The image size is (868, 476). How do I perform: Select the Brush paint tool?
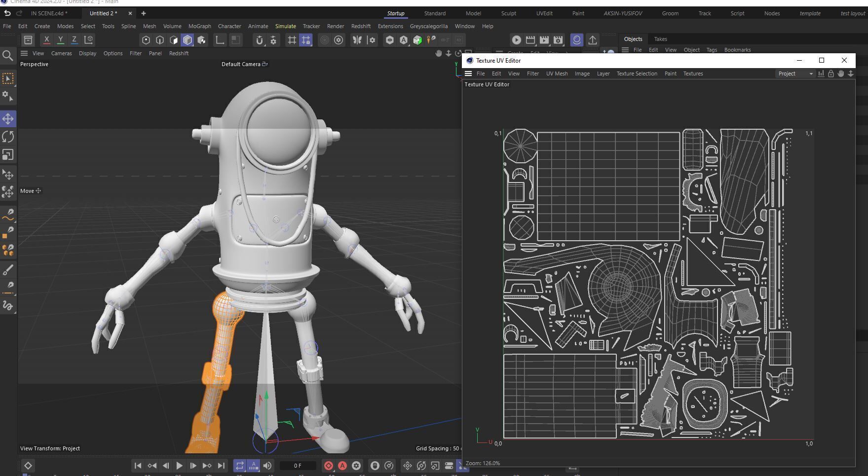click(8, 270)
